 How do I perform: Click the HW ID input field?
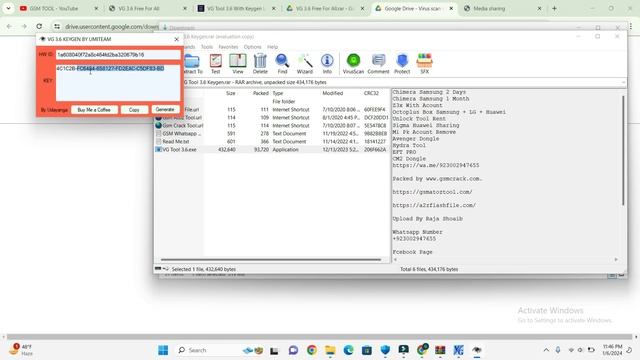tap(118, 54)
